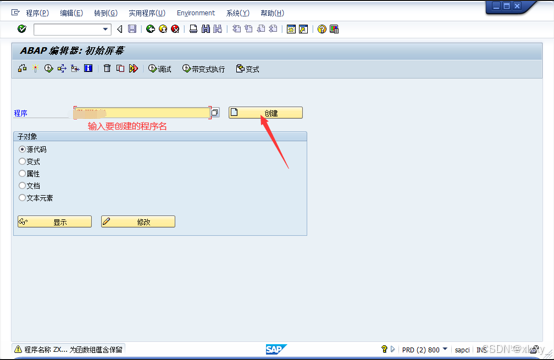The width and height of the screenshot is (554, 360).
Task: Focus the 程序 name input field
Action: 142,113
